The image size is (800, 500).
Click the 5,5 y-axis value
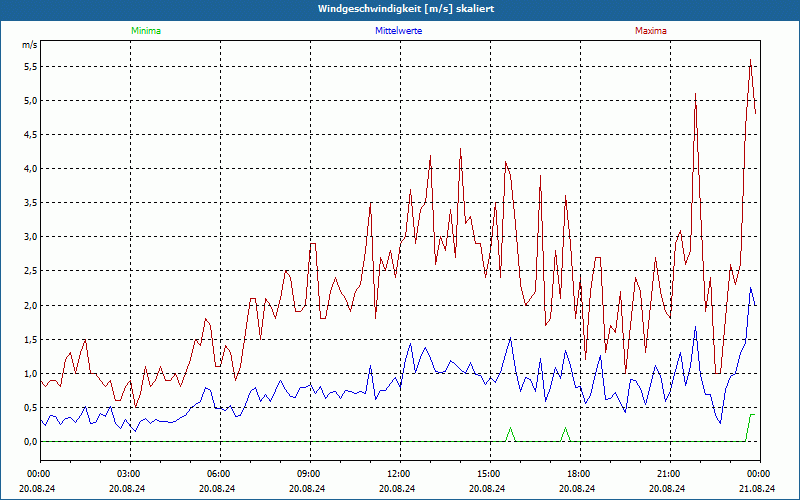[31, 67]
